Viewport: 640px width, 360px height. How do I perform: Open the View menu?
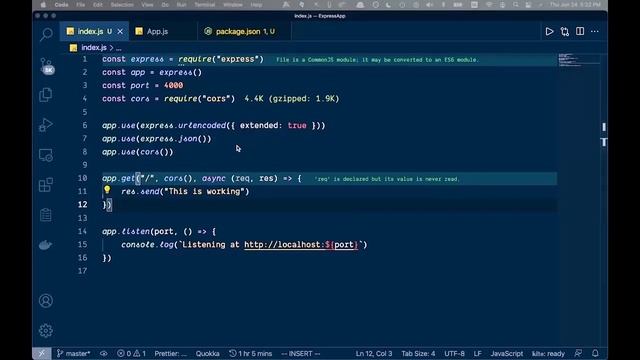coord(147,5)
